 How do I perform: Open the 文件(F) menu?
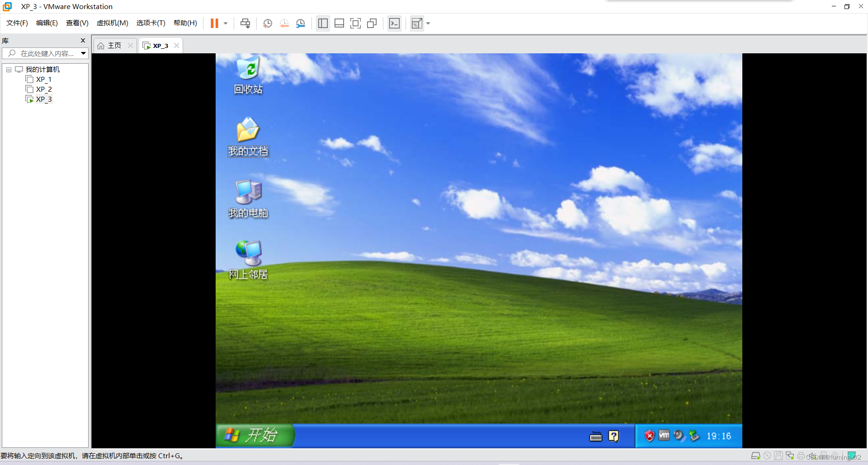pos(17,23)
